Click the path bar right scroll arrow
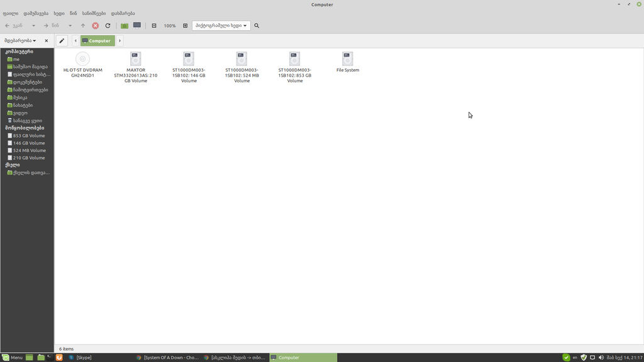The height and width of the screenshot is (362, 644). tap(120, 41)
